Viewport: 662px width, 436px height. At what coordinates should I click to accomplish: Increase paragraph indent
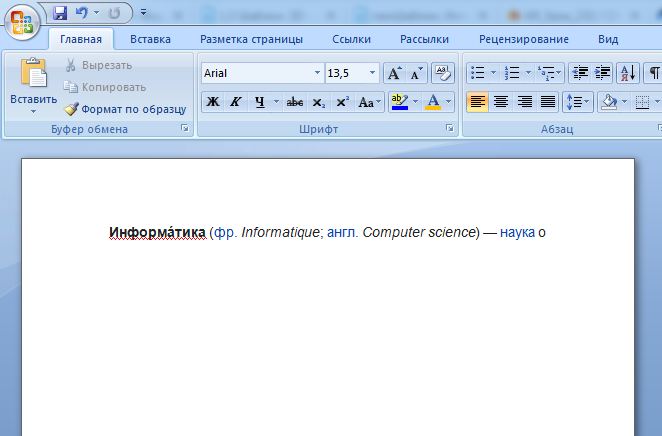pyautogui.click(x=602, y=73)
